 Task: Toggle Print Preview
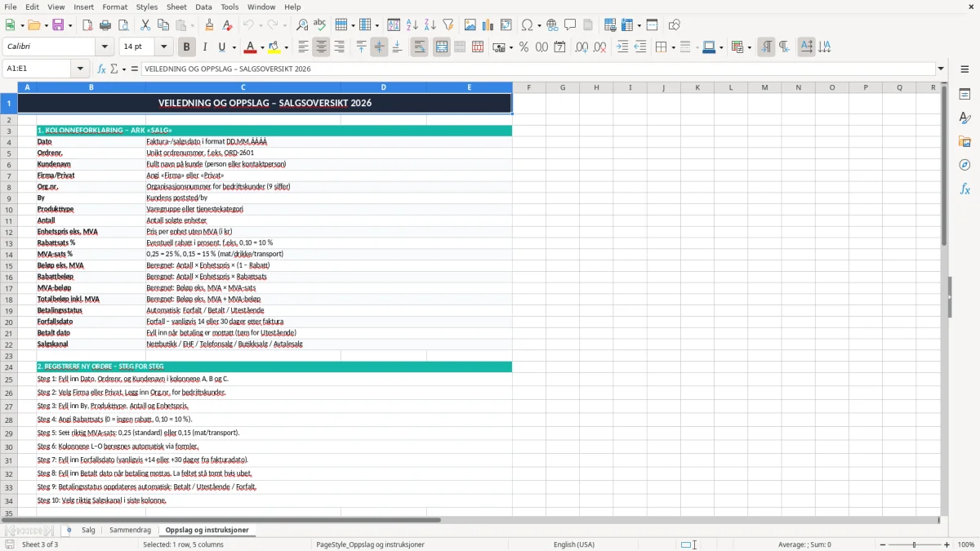pyautogui.click(x=123, y=25)
